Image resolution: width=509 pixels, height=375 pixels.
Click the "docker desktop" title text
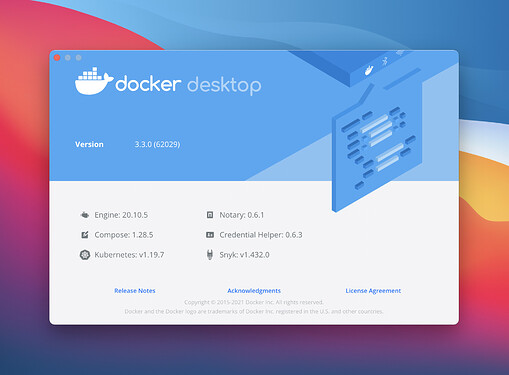[x=188, y=85]
